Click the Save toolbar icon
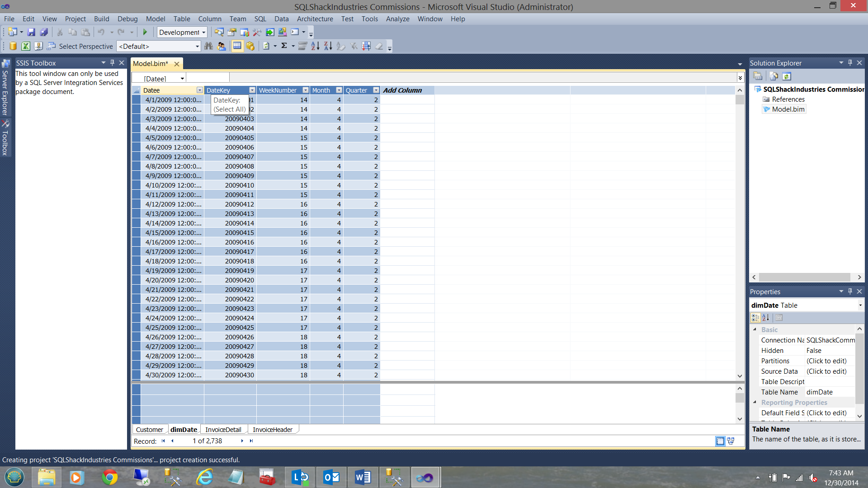 [31, 32]
